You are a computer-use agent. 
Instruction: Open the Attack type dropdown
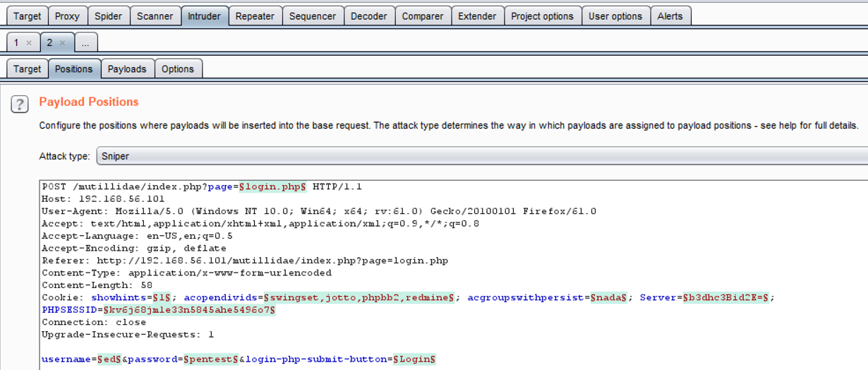(481, 155)
